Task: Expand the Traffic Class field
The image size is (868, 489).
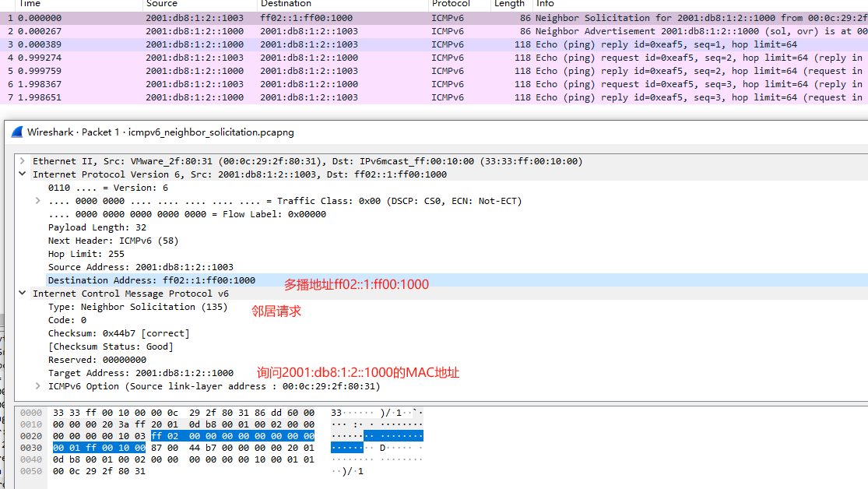Action: 38,201
